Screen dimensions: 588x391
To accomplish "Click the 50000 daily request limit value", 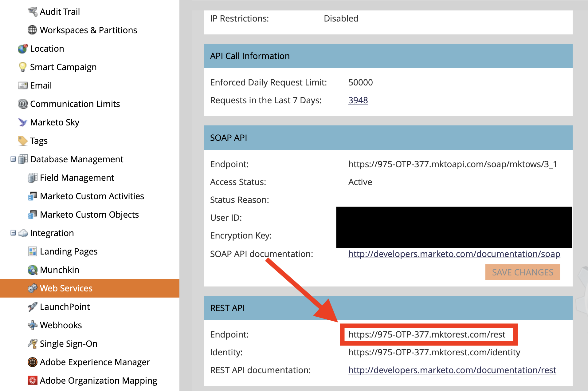I will point(360,82).
